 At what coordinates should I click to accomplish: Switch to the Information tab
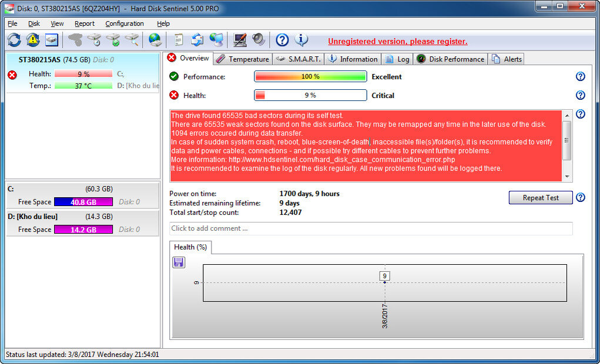pyautogui.click(x=353, y=59)
